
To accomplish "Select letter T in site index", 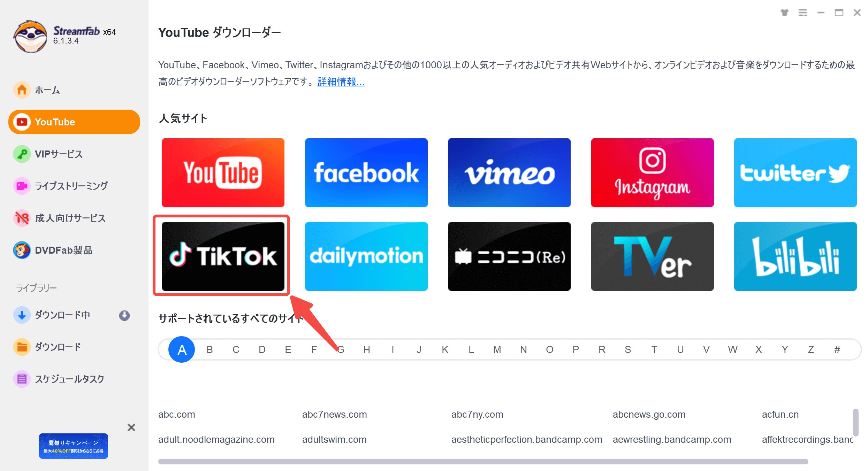I will (654, 349).
